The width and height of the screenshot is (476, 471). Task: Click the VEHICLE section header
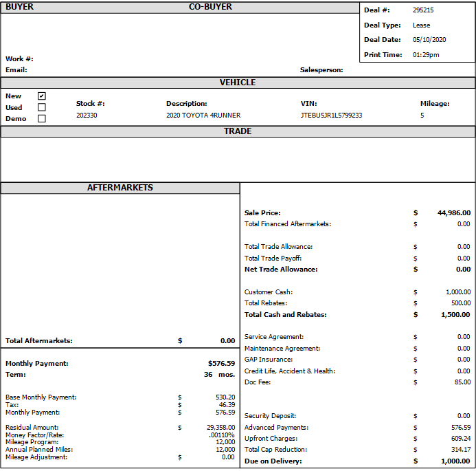tap(238, 83)
